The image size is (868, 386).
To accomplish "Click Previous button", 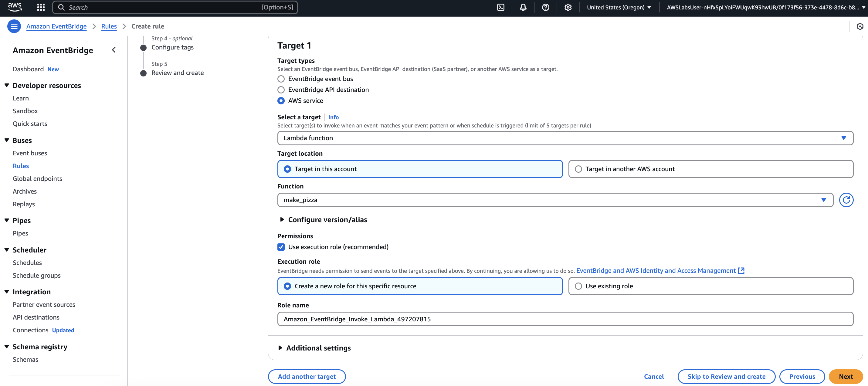I will coord(802,377).
